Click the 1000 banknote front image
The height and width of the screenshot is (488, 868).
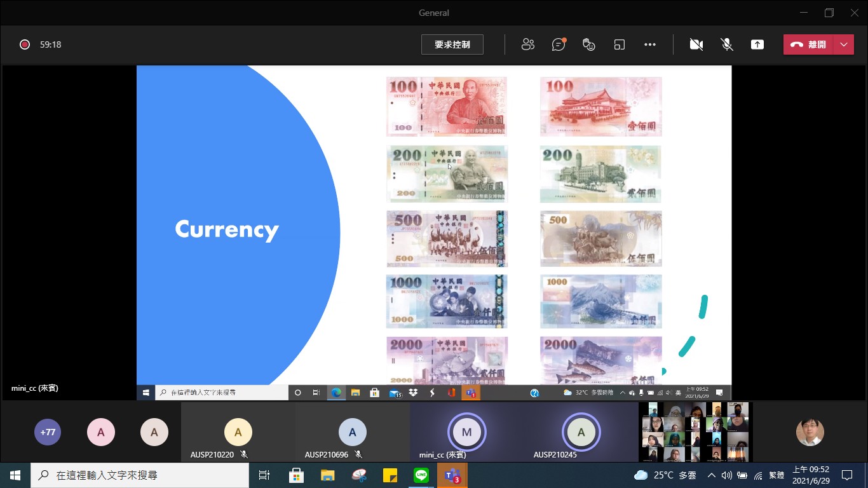point(447,301)
